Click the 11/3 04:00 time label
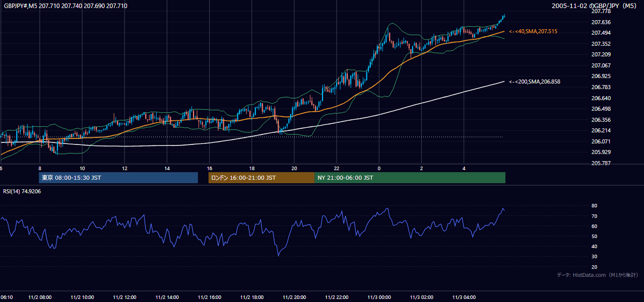 [x=464, y=297]
